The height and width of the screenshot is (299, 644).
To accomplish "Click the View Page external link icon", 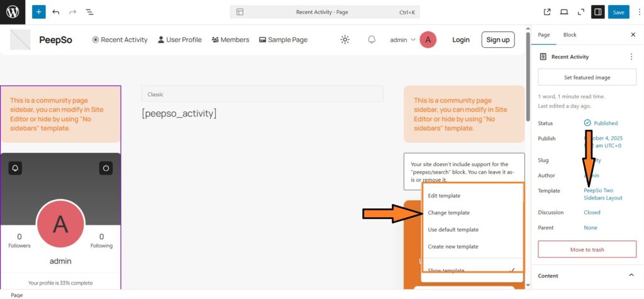I will click(x=547, y=12).
